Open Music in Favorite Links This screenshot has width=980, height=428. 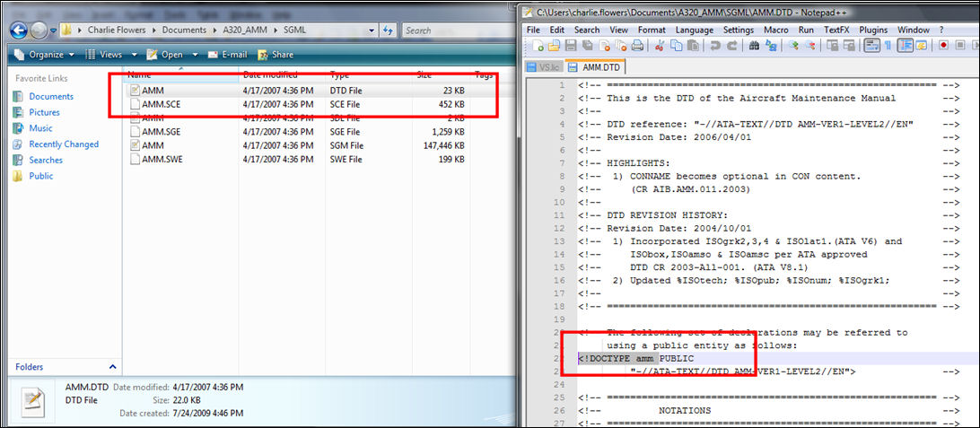coord(40,128)
